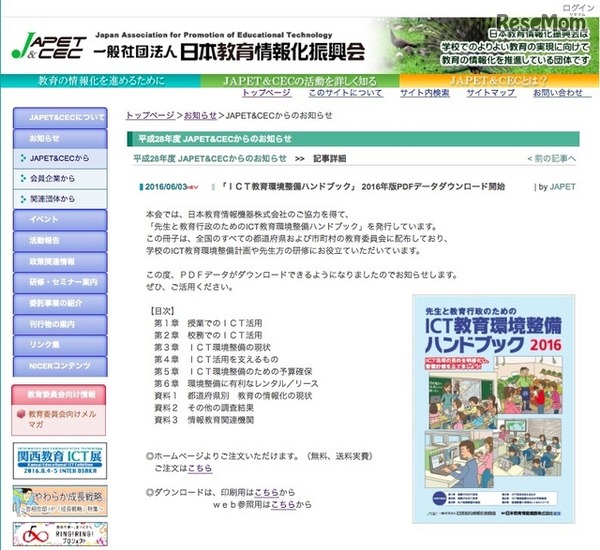Open 会員企業から sidebar sub-item
Screen dimensions: 600x550
60,178
